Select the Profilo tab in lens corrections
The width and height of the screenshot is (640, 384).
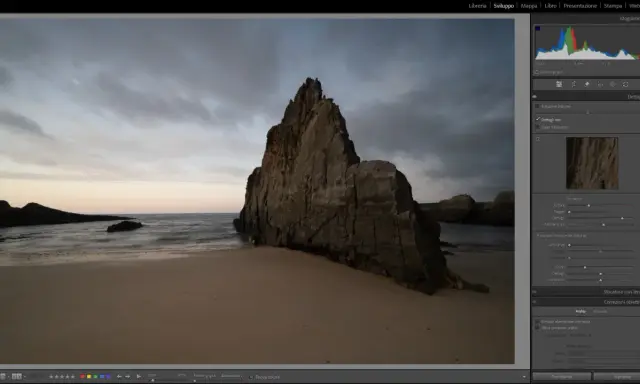(581, 311)
